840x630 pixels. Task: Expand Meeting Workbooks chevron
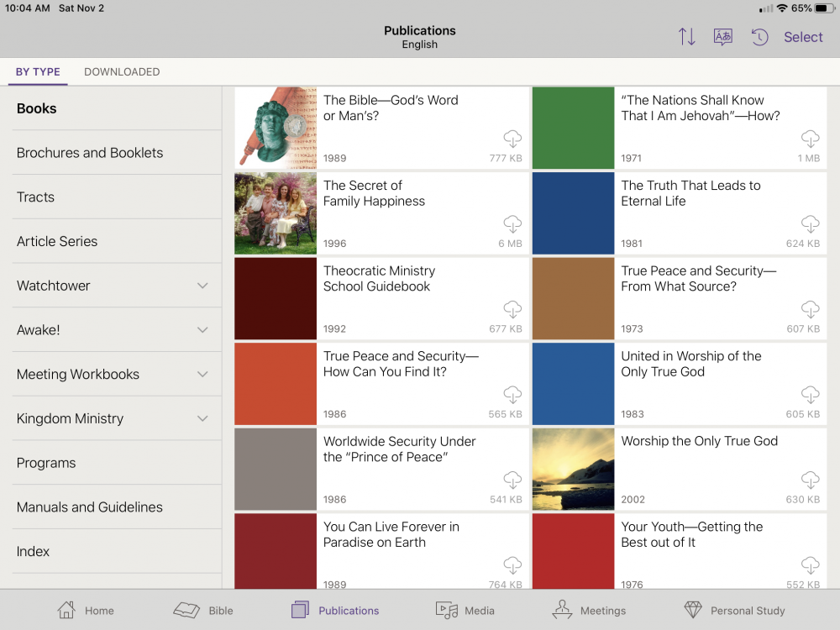[202, 375]
